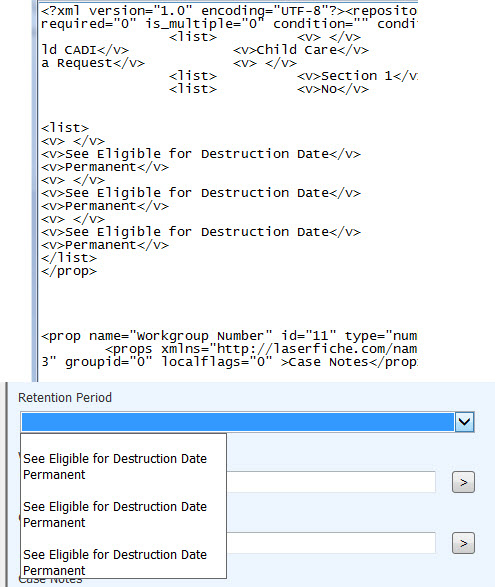Image resolution: width=495 pixels, height=587 pixels.
Task: Click the '<?xml version="1.0"' declaration line
Action: [x=229, y=11]
